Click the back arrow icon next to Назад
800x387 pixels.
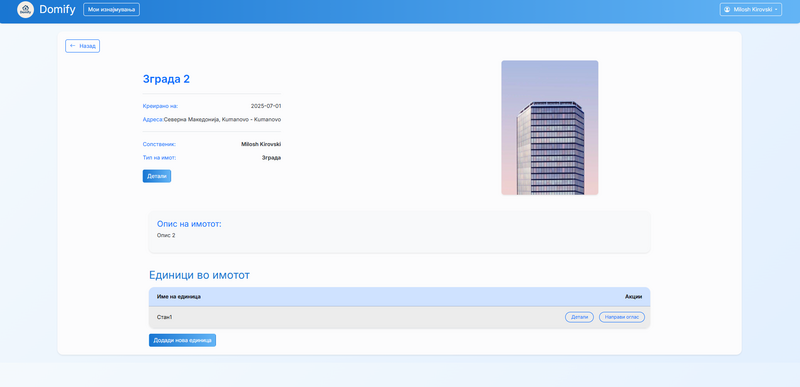click(72, 46)
